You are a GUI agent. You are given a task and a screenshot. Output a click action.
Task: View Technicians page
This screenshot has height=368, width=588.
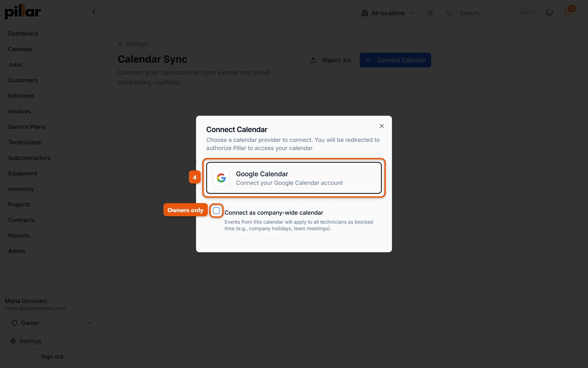[x=24, y=142]
